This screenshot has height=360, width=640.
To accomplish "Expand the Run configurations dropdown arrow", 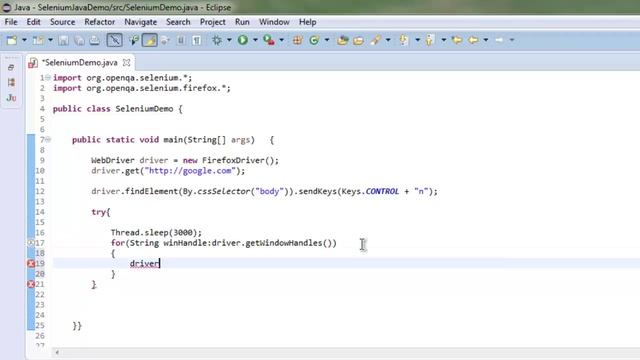I will (x=255, y=40).
